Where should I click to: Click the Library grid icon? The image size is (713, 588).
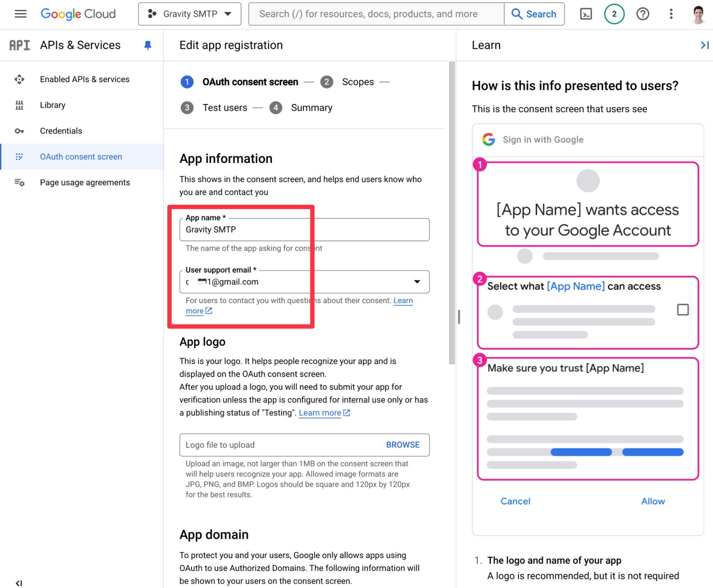coord(19,105)
